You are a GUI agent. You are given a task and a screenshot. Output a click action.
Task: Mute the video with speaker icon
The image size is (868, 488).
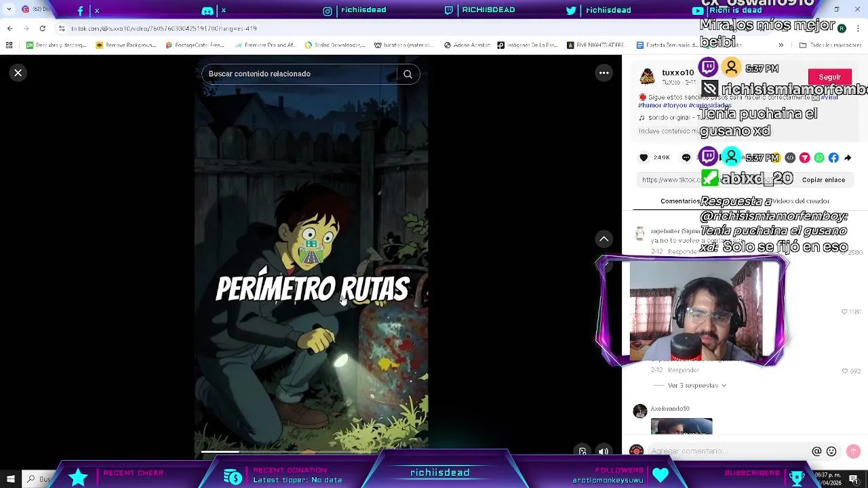coord(603,451)
